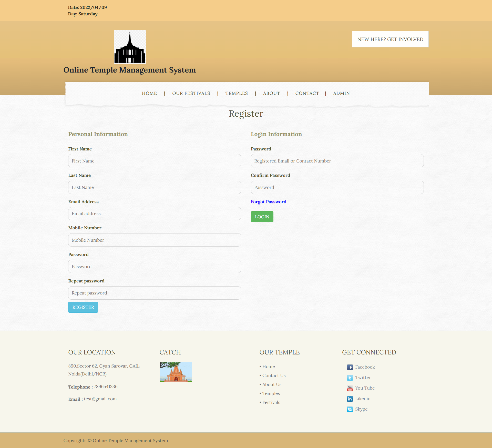This screenshot has width=492, height=448.
Task: Open the Facebook social icon
Action: tap(350, 367)
